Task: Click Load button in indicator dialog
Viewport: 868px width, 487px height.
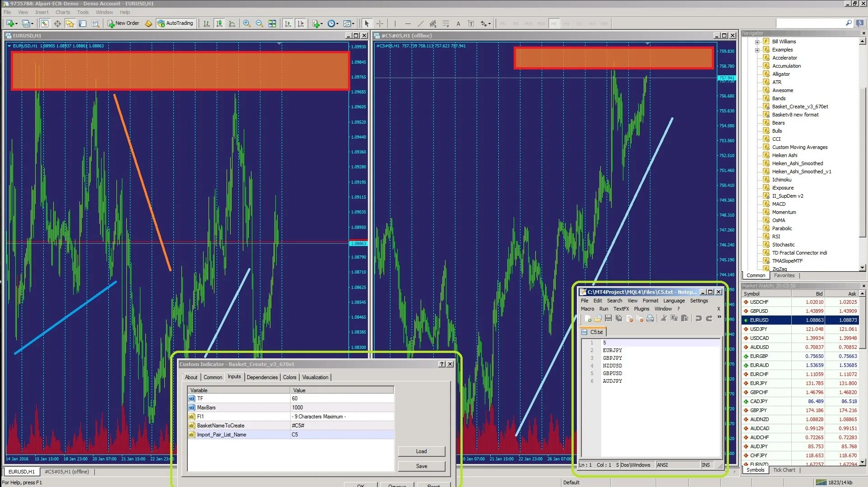Action: (422, 451)
